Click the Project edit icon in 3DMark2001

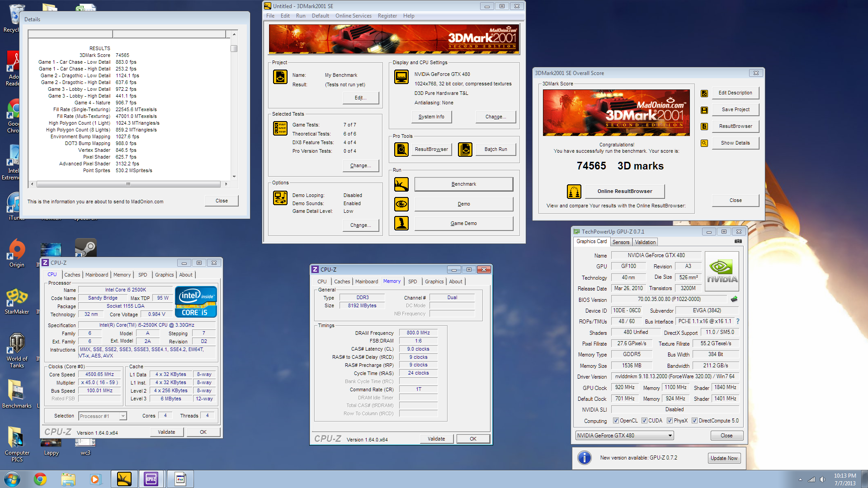[x=280, y=77]
